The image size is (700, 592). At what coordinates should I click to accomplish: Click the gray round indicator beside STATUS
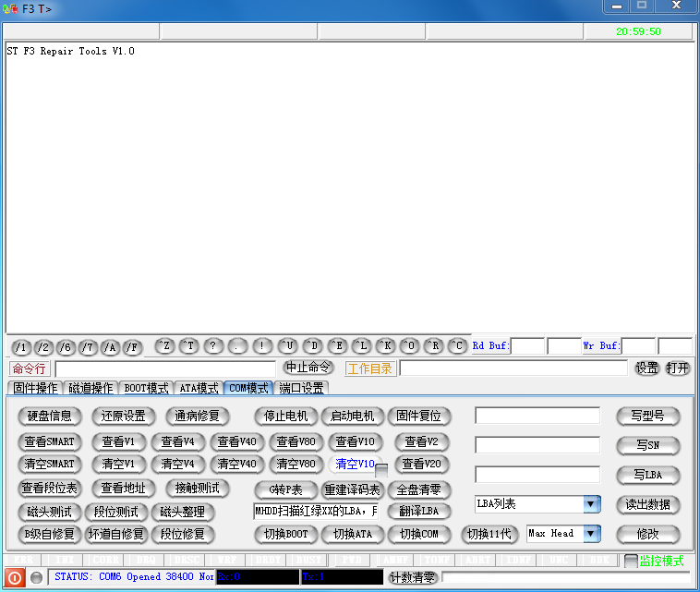pos(37,578)
